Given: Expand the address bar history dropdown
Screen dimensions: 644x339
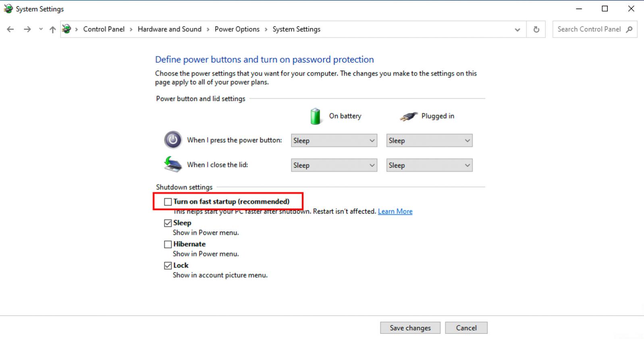Looking at the screenshot, I should click(x=517, y=29).
